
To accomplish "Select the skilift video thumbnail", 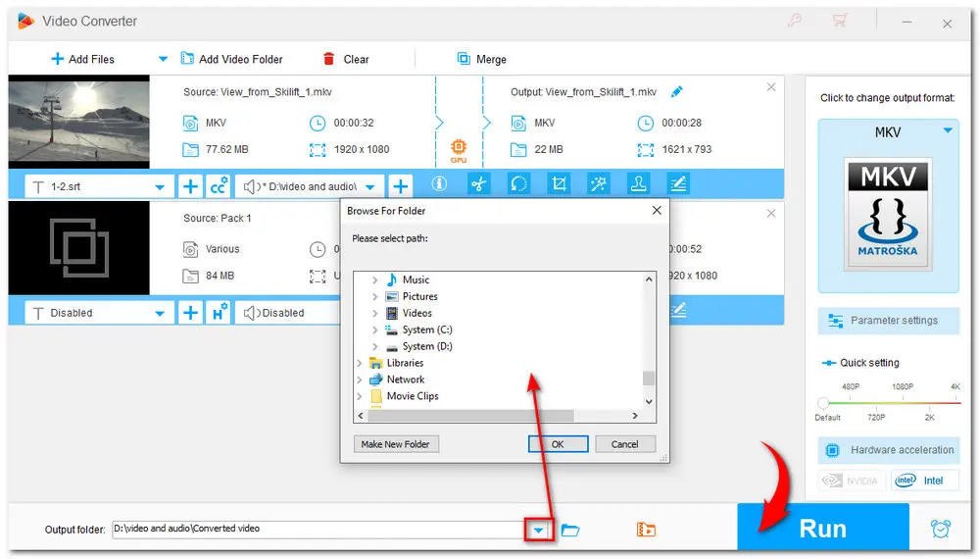I will click(x=78, y=122).
